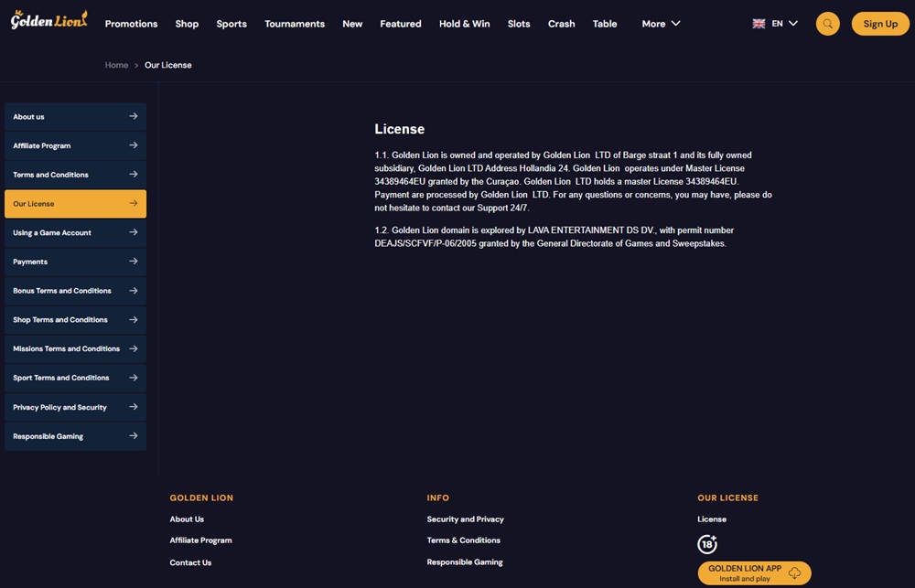This screenshot has width=915, height=588.
Task: Open the Hold & Win category
Action: tap(465, 24)
